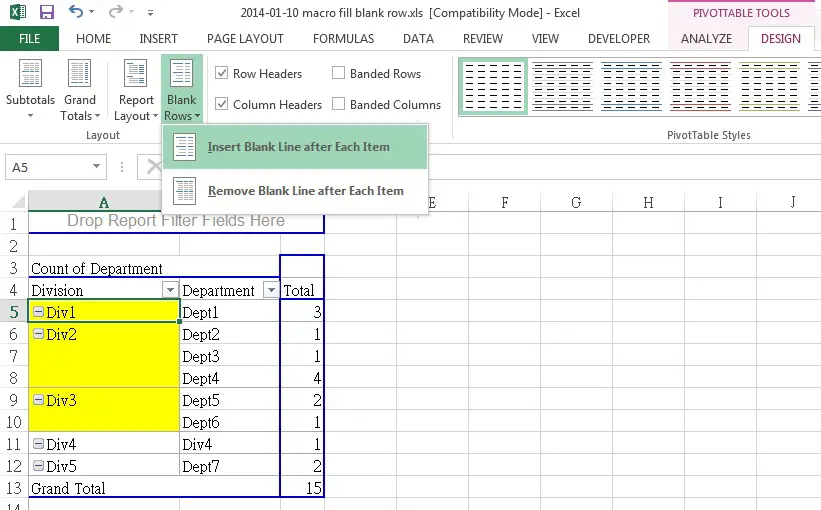Select row 3 header

(14, 268)
